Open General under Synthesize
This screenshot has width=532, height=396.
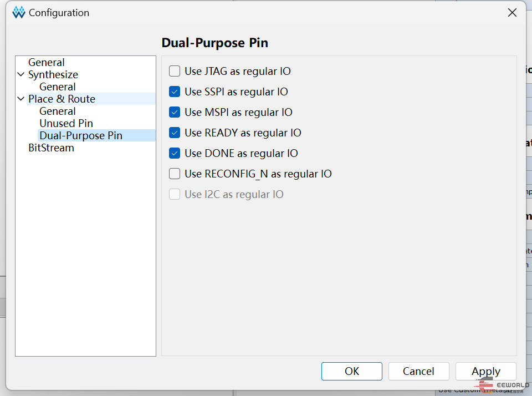[x=57, y=87]
